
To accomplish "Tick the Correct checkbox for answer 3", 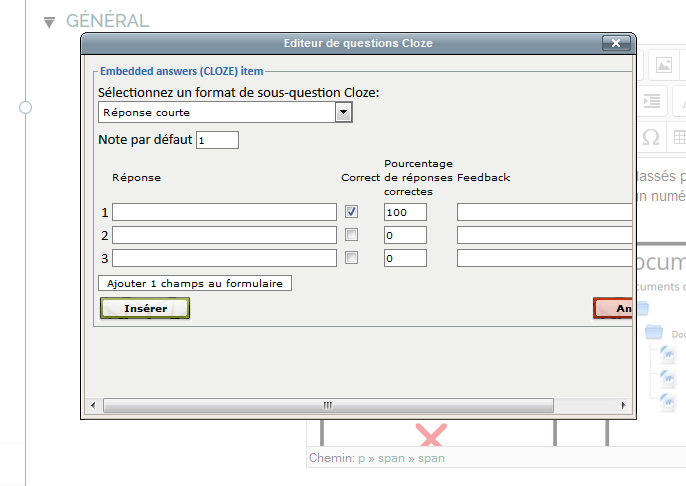I will click(x=351, y=258).
